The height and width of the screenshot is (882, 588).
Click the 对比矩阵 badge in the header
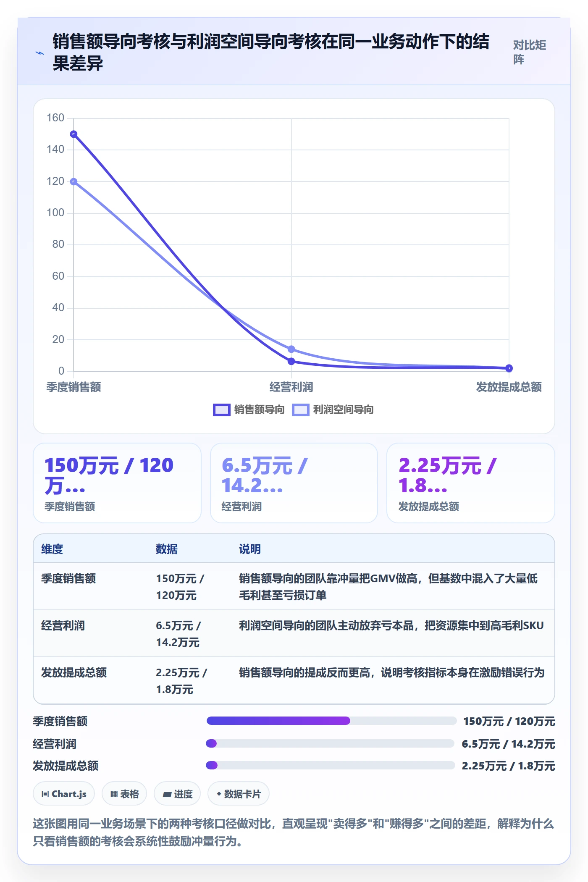click(x=530, y=52)
